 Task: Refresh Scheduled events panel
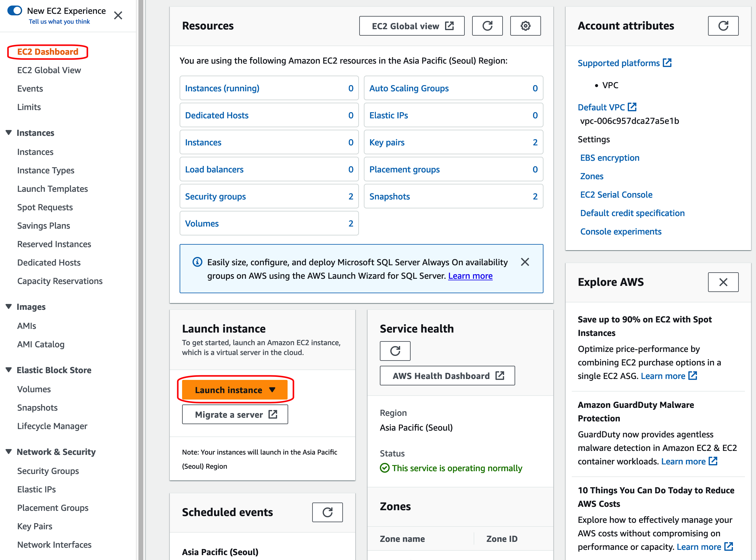[327, 512]
